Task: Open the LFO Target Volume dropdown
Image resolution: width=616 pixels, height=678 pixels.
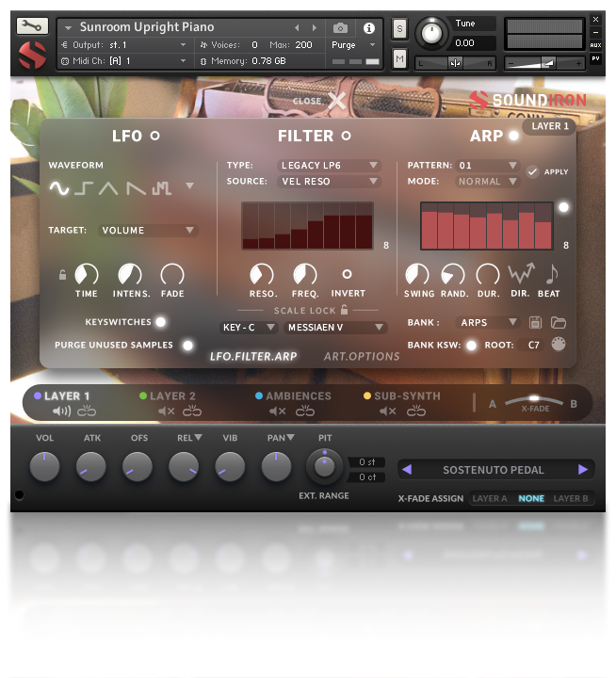Action: click(x=148, y=230)
